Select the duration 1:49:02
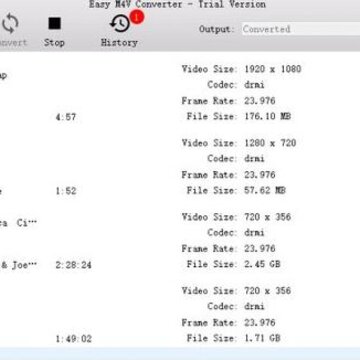 (73, 339)
